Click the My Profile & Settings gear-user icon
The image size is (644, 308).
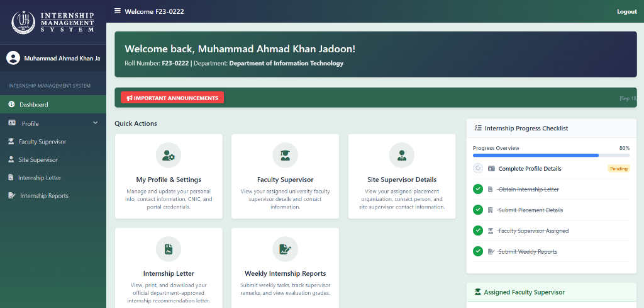169,156
